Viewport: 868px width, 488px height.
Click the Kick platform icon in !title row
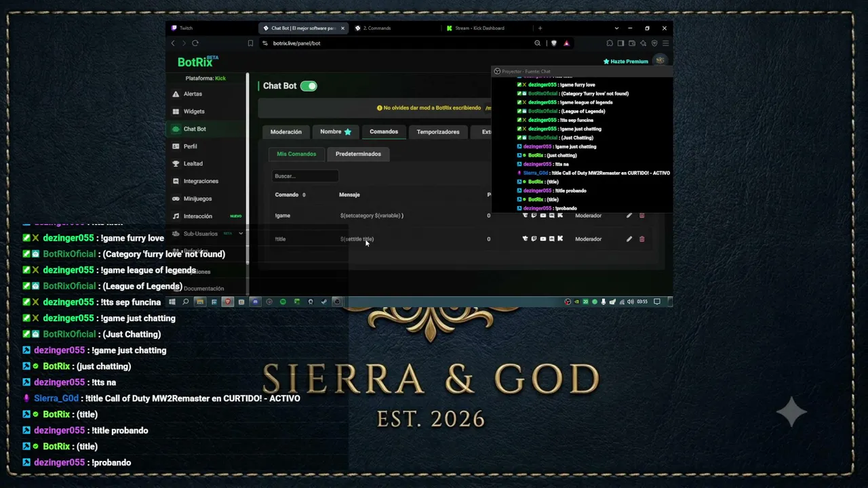pos(560,239)
